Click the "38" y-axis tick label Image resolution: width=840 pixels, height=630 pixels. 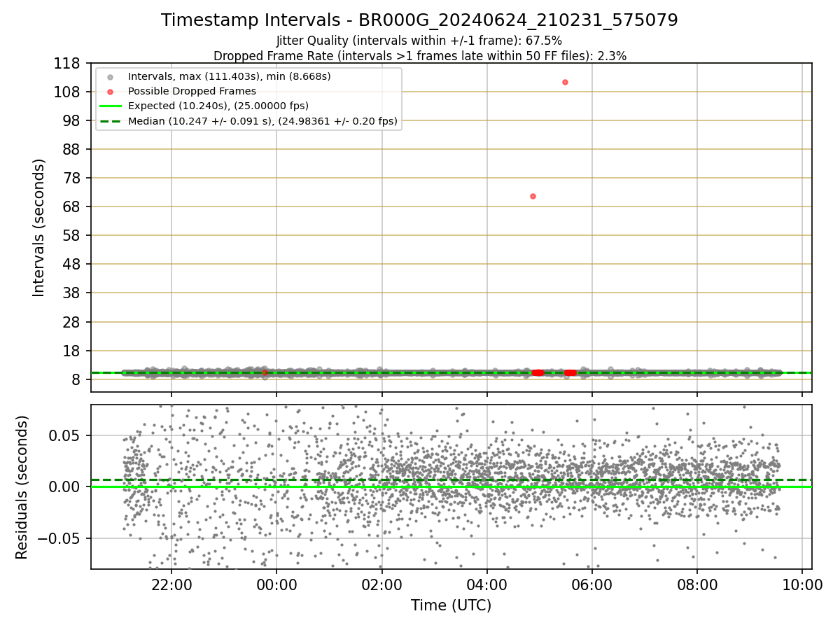(73, 293)
